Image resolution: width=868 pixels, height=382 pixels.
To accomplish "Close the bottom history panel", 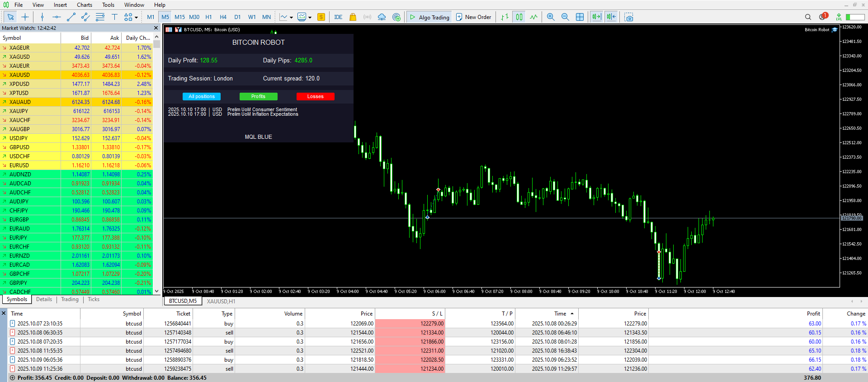I will click(x=4, y=313).
